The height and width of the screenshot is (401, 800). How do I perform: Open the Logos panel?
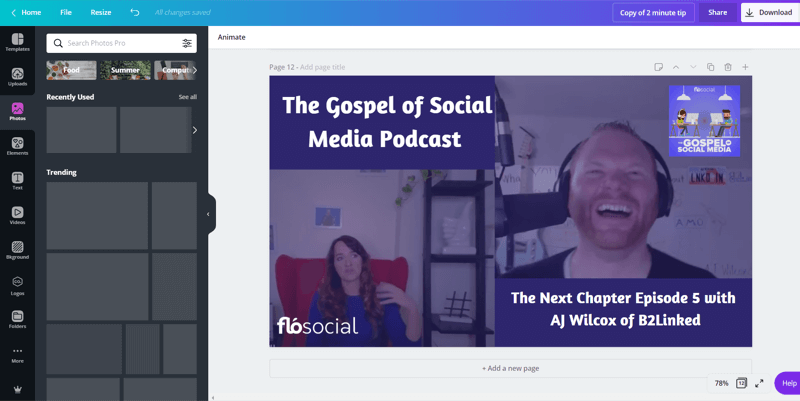[17, 286]
